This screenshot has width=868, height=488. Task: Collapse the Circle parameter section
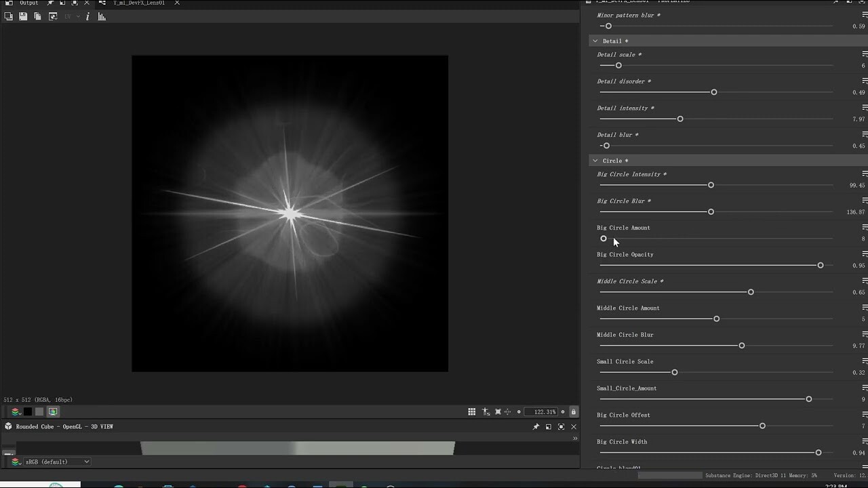pyautogui.click(x=595, y=161)
